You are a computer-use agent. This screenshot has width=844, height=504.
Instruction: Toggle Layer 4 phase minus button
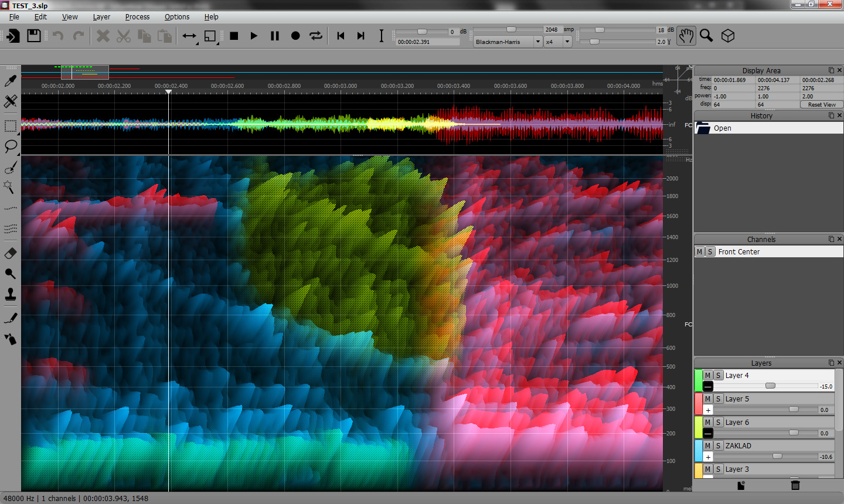pos(708,386)
